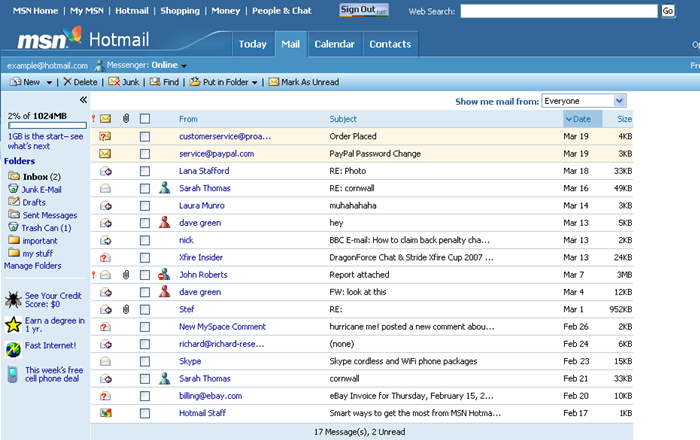The height and width of the screenshot is (440, 700).
Task: Expand the Put in Folder dropdown arrow
Action: click(x=254, y=83)
